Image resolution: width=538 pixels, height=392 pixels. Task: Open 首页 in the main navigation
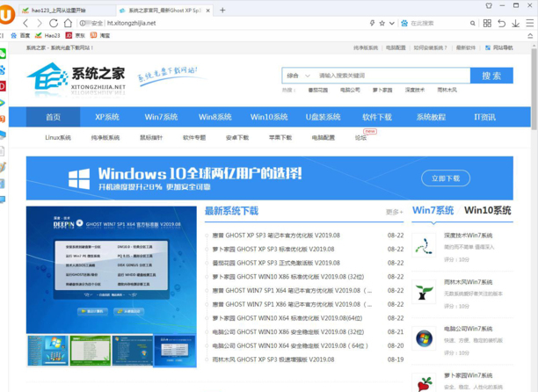coord(53,117)
